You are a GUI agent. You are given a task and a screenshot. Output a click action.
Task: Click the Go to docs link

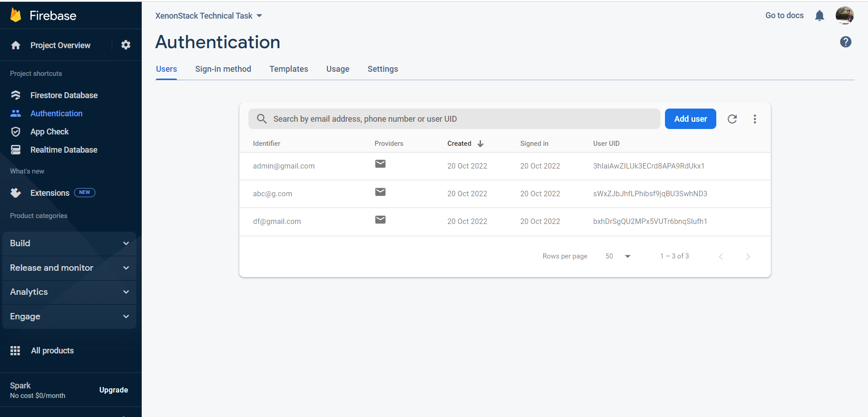784,15
